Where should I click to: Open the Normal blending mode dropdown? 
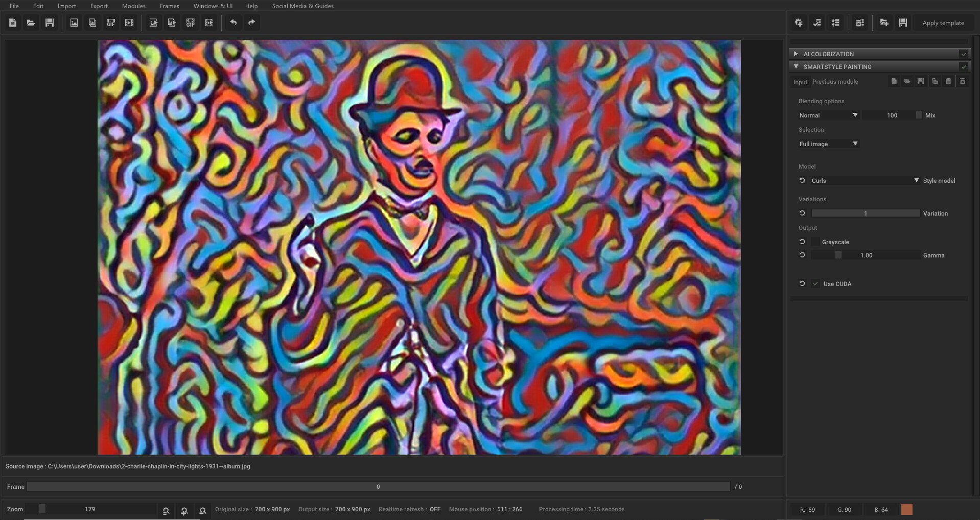(x=828, y=115)
